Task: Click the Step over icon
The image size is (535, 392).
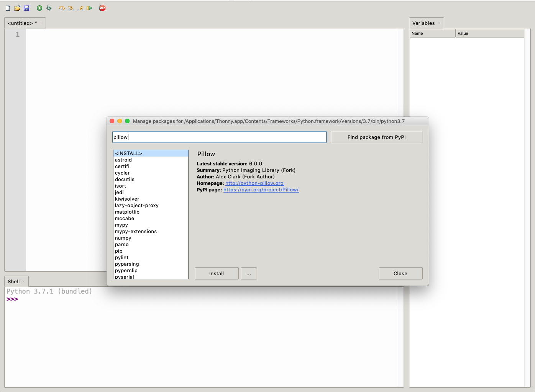Action: [x=62, y=8]
